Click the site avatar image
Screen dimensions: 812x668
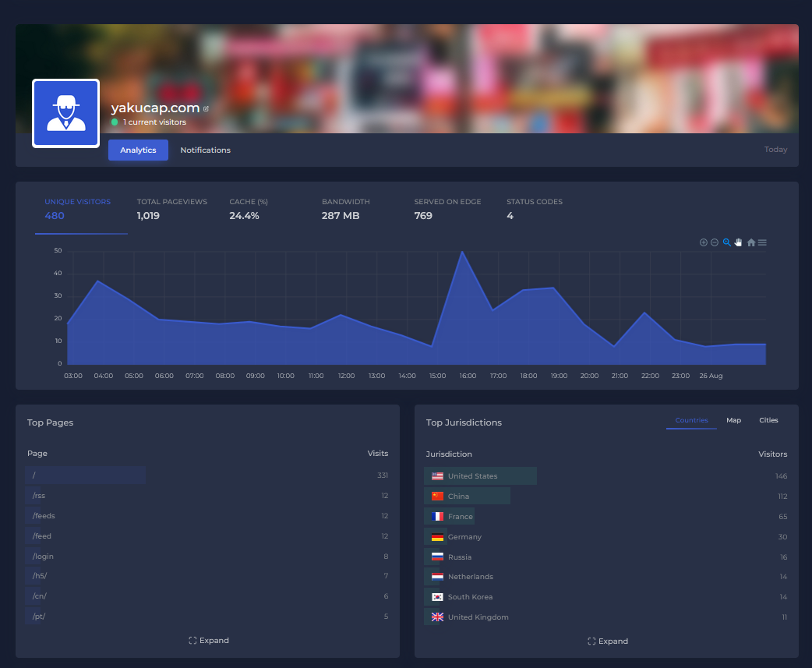[65, 113]
